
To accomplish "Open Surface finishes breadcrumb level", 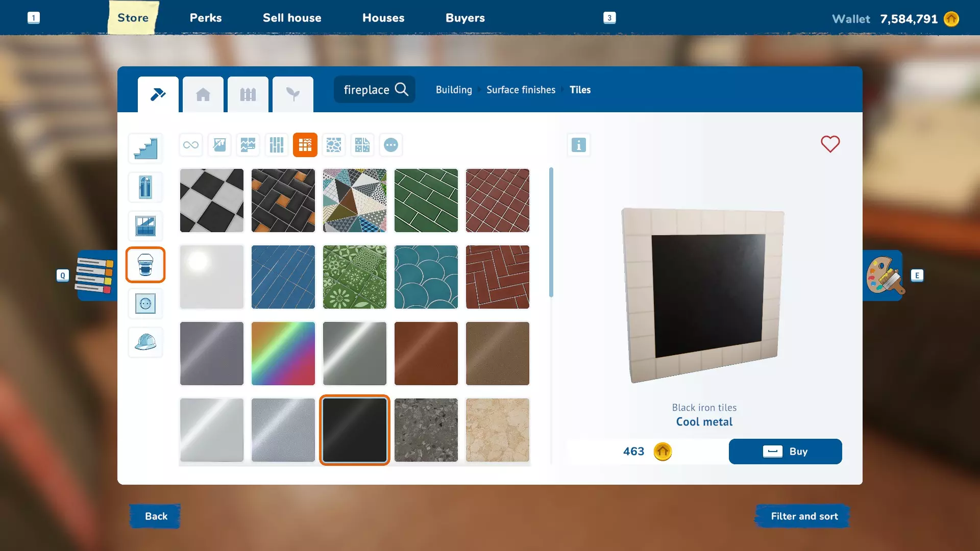I will (521, 90).
